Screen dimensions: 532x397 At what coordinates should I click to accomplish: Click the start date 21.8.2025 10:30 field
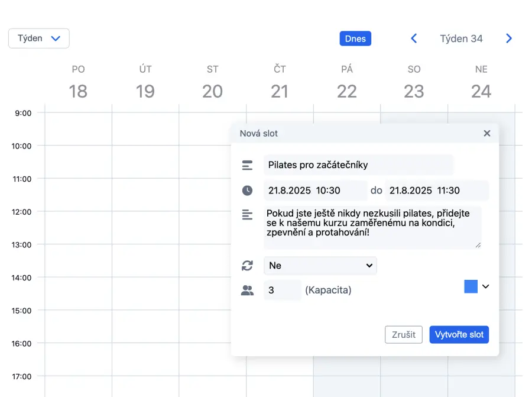click(315, 191)
